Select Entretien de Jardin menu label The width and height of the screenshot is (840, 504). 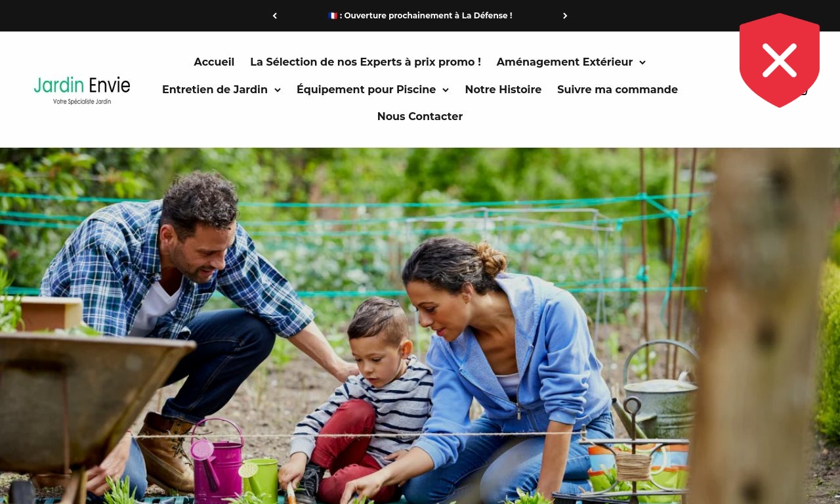tap(215, 89)
